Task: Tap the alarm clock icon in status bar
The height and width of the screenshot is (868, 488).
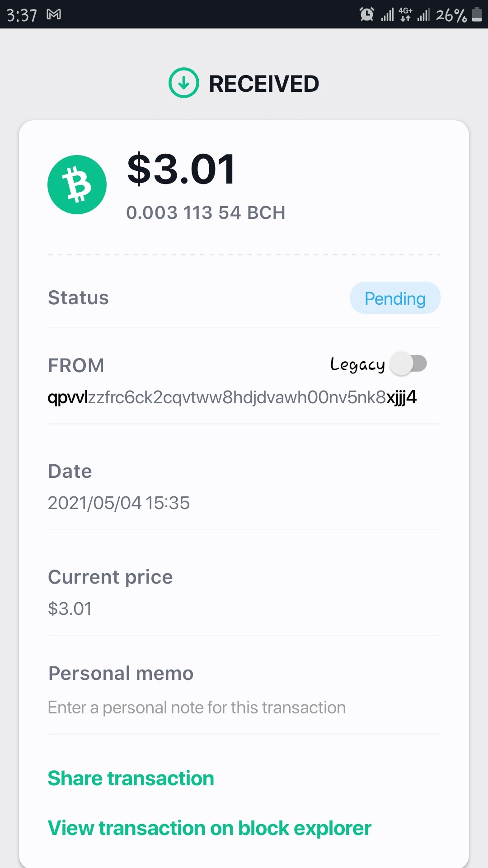Action: (x=367, y=14)
